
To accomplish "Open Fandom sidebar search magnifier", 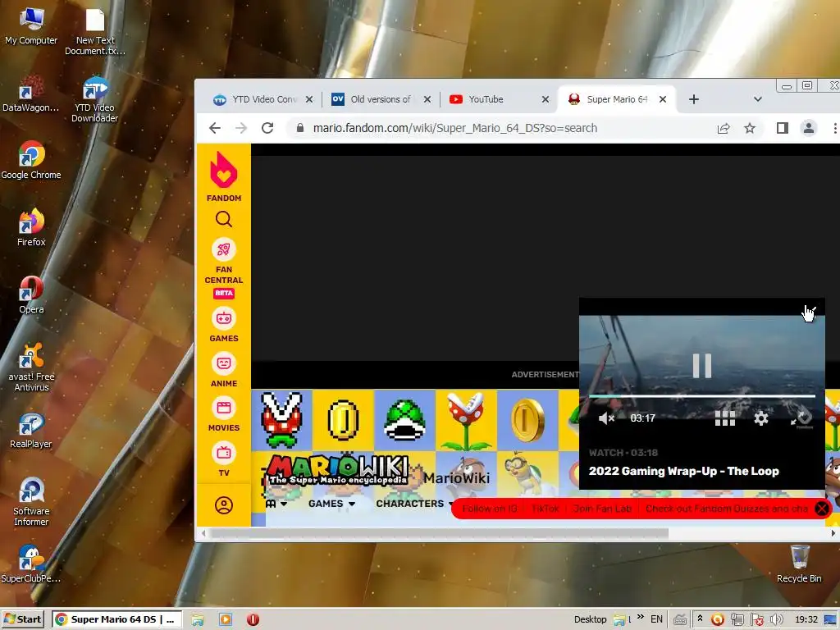I will click(x=224, y=219).
